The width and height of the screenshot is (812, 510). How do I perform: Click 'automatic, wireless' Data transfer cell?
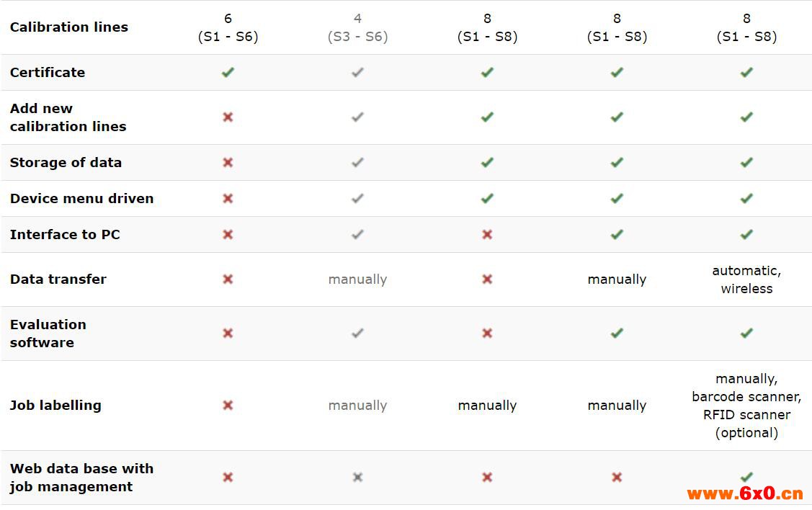click(x=746, y=279)
